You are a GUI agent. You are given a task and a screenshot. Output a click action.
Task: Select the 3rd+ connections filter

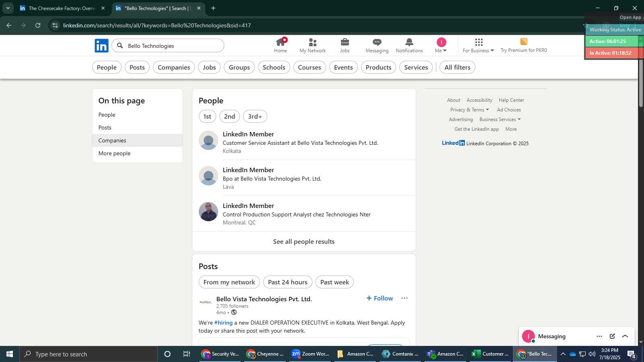point(255,117)
